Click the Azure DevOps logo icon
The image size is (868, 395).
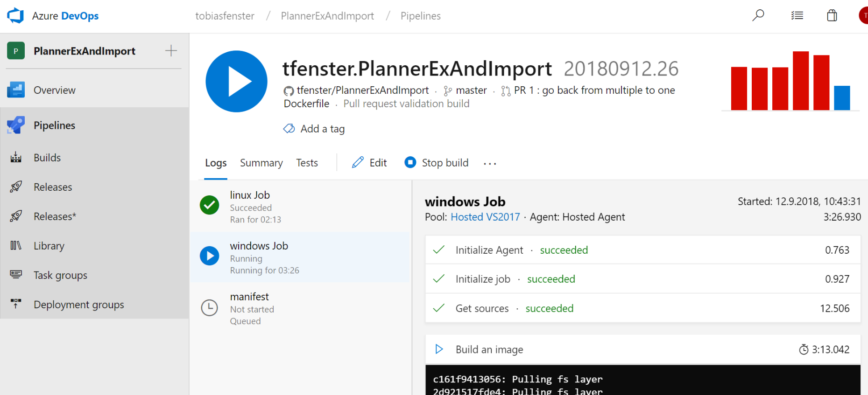click(15, 15)
